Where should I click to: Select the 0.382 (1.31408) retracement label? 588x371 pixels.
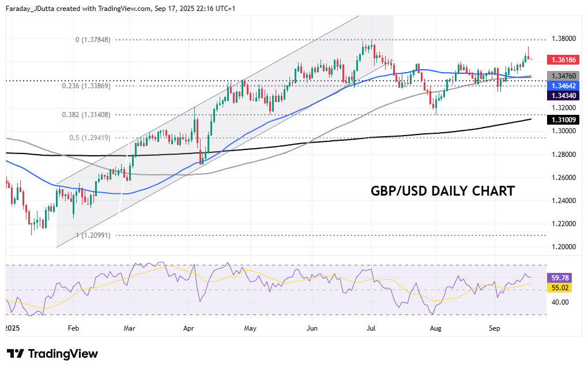tap(86, 115)
